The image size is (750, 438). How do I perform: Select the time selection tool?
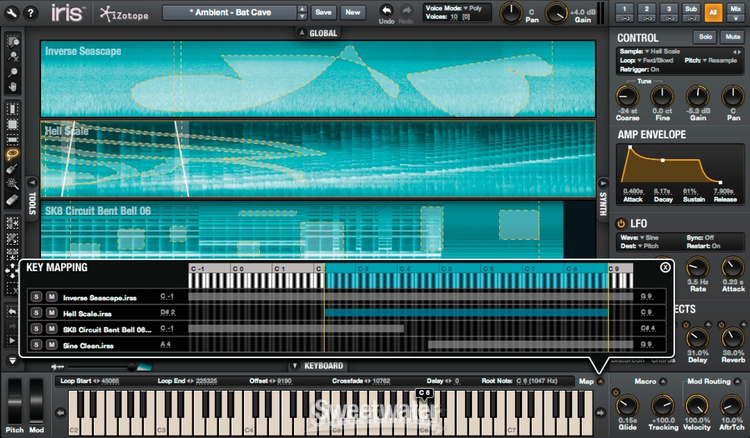tap(12, 109)
